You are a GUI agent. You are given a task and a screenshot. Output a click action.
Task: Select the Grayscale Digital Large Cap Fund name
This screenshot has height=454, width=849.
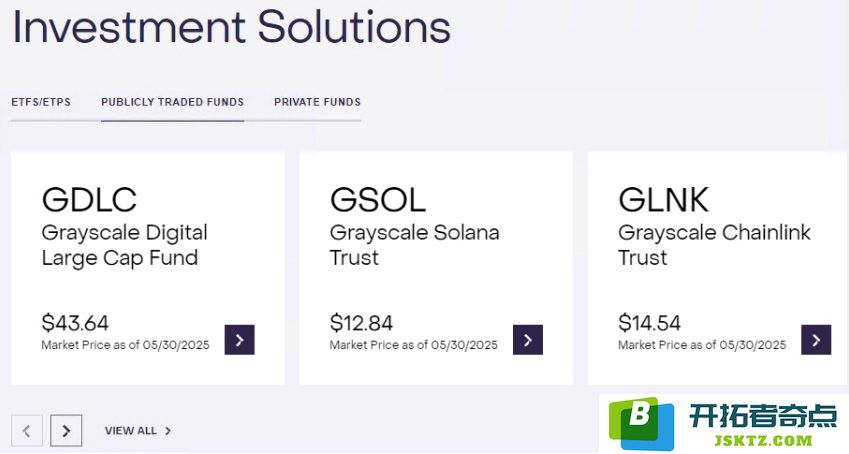point(125,245)
